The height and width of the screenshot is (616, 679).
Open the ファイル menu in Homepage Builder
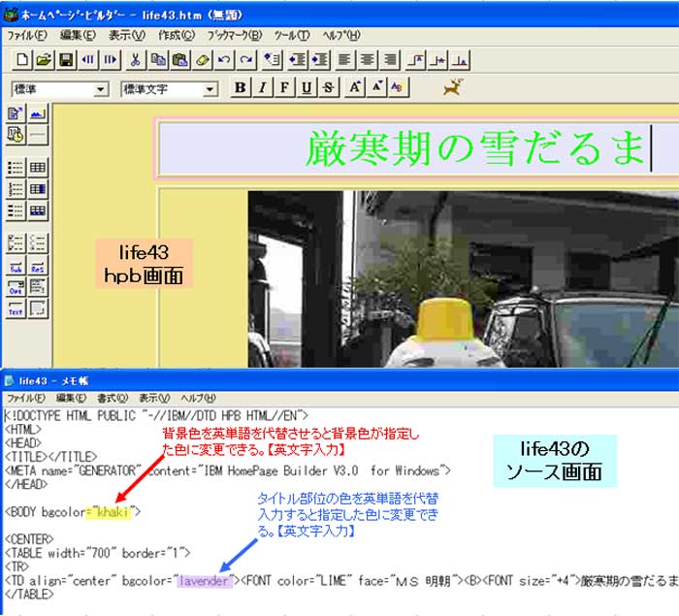tap(28, 35)
